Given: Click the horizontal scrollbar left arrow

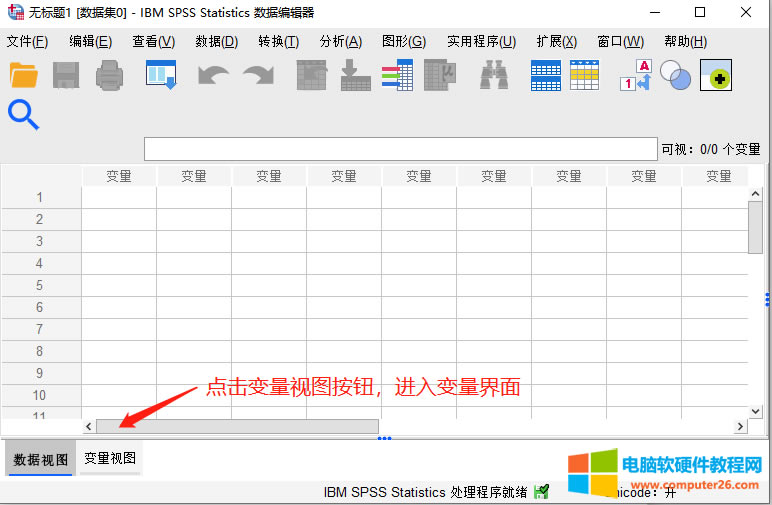Looking at the screenshot, I should coord(89,426).
